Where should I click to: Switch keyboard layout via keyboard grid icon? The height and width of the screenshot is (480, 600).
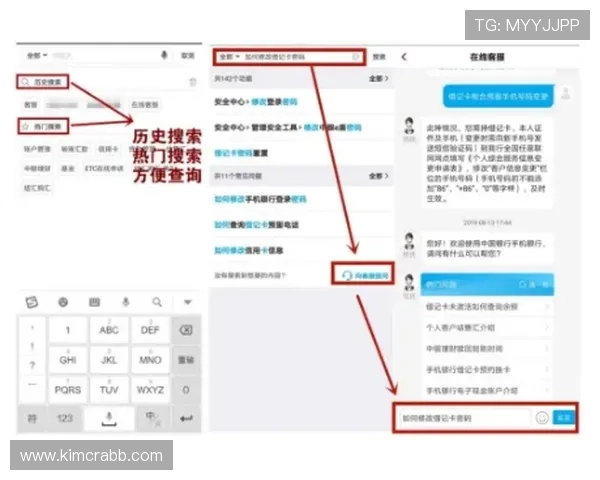coord(95,302)
